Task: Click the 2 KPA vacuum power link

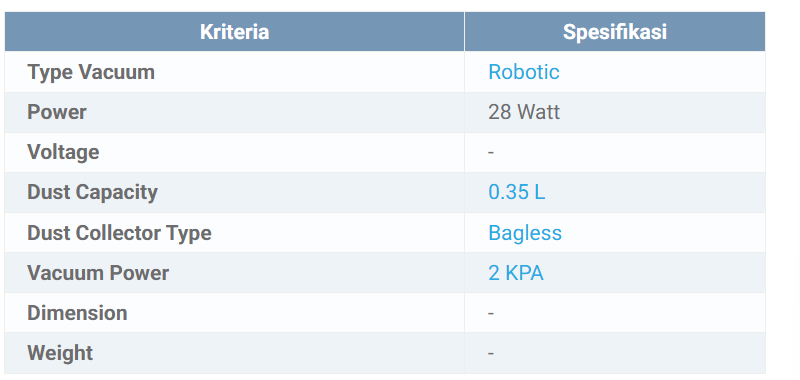Action: point(516,273)
